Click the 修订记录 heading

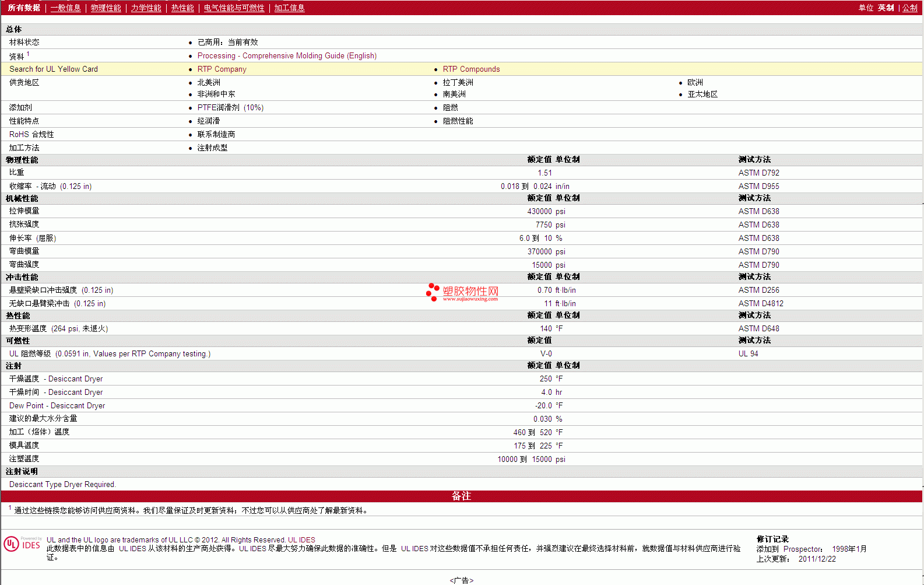coord(772,540)
